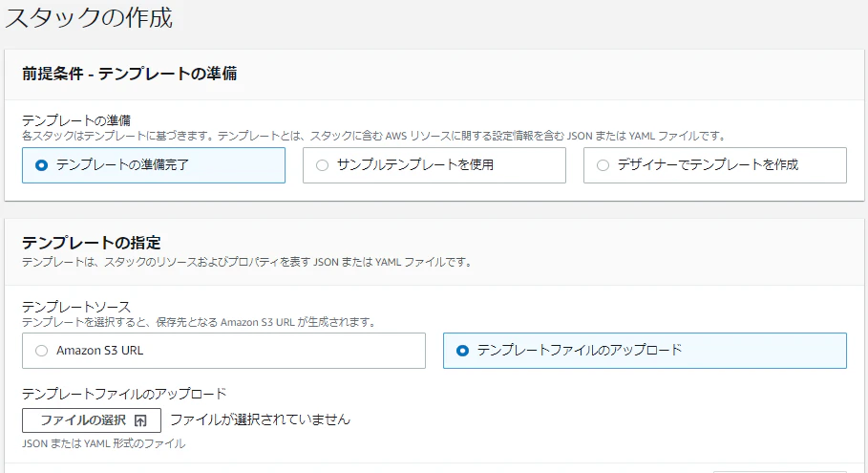Viewport: 868px width, 473px height.
Task: Click the upload icon in ファイルの選択 button
Action: click(x=140, y=421)
